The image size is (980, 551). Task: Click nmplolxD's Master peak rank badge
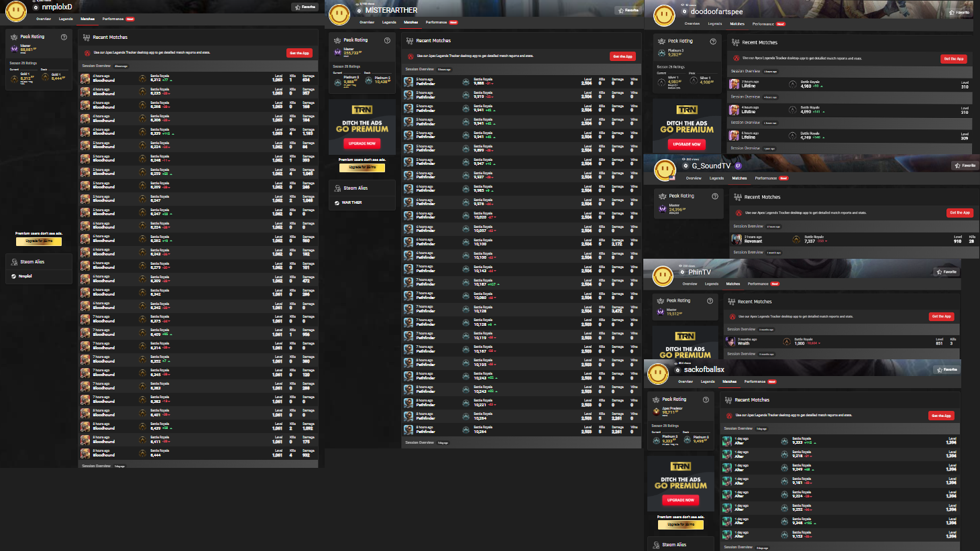click(x=14, y=49)
